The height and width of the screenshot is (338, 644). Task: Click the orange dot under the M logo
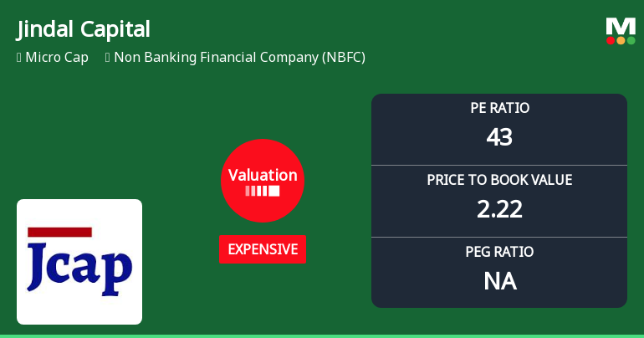pyautogui.click(x=621, y=40)
